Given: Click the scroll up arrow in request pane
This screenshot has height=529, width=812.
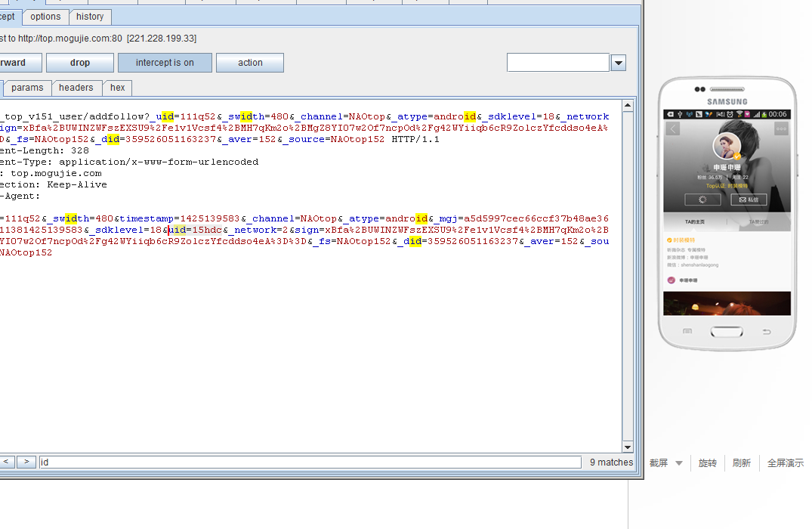Looking at the screenshot, I should coord(628,106).
